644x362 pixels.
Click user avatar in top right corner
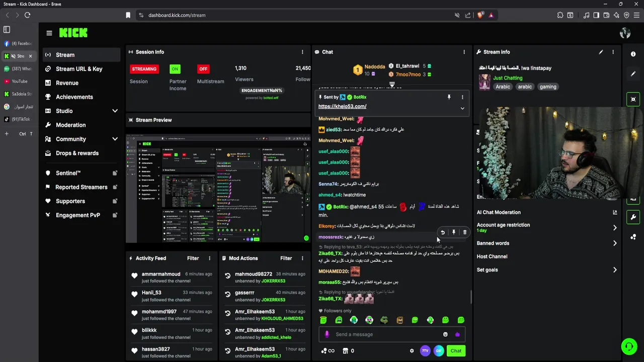[625, 33]
